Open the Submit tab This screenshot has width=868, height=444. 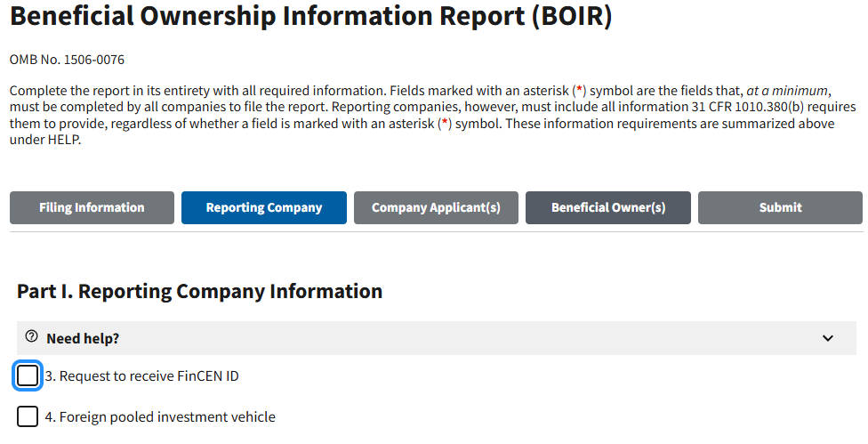780,207
